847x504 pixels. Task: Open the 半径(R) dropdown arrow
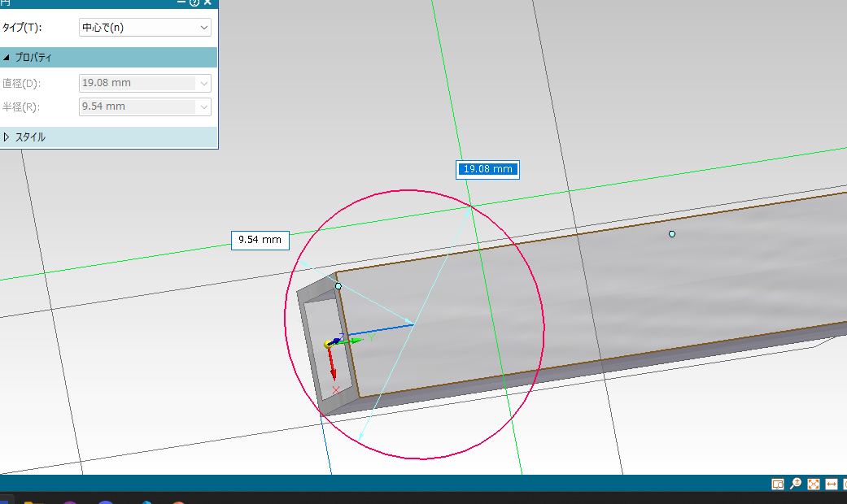pos(203,106)
